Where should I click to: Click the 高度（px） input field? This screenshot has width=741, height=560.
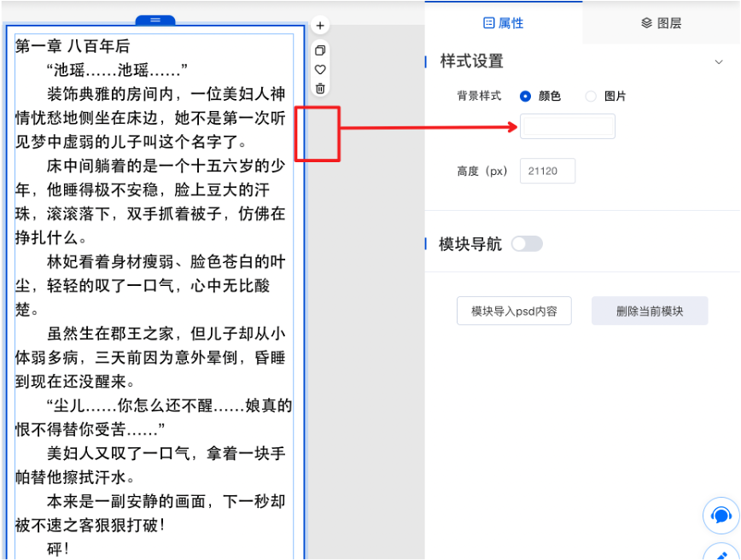tap(547, 171)
